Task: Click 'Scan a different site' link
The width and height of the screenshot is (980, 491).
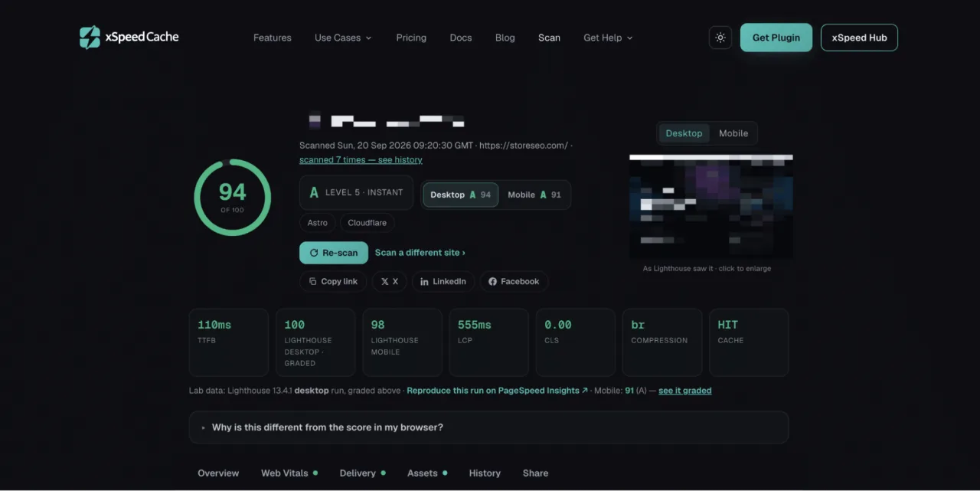Action: tap(420, 253)
